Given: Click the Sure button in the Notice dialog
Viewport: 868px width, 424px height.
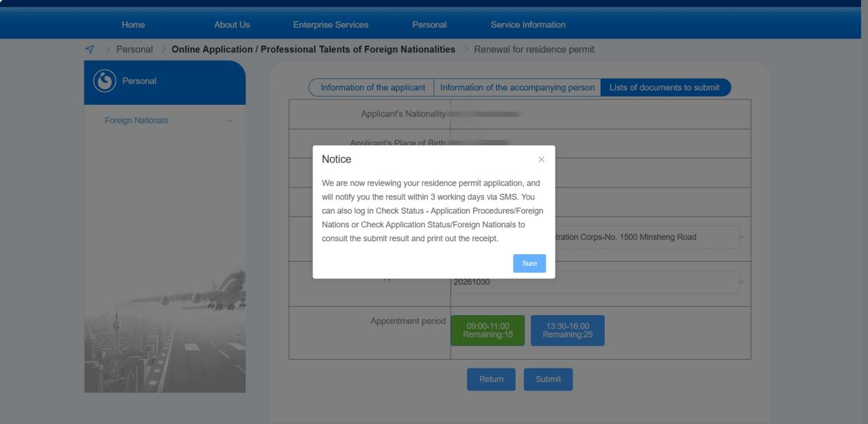Looking at the screenshot, I should click(x=529, y=264).
